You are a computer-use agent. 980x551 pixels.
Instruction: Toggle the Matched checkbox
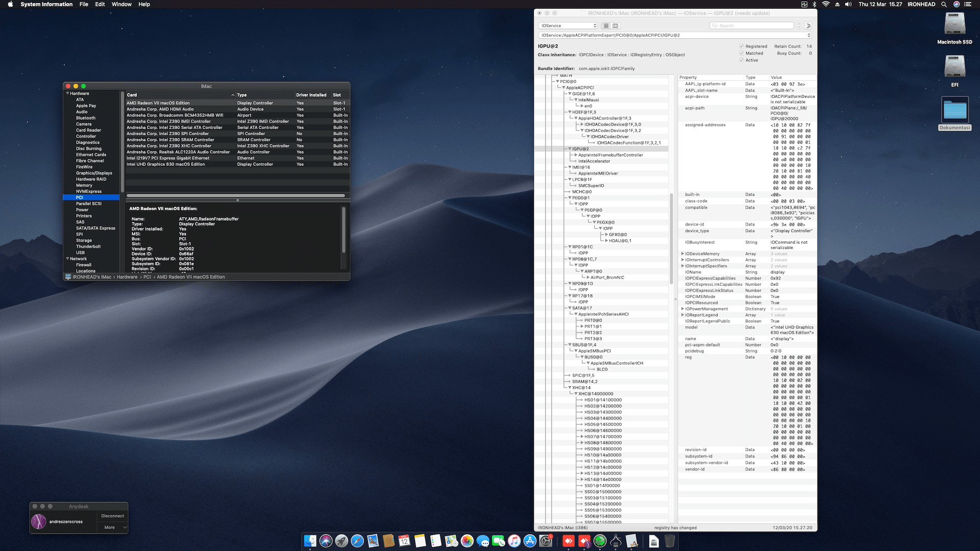pos(742,53)
